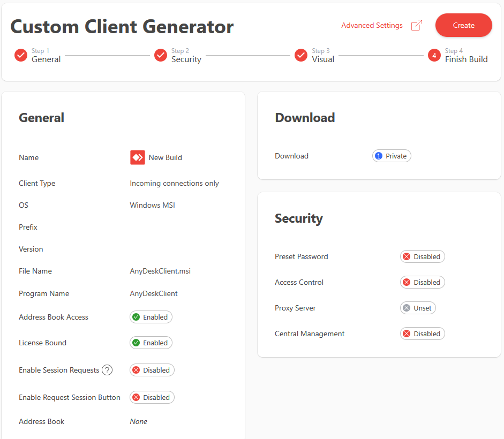Viewport: 504px width, 439px height.
Task: Click the 'Name' label in General
Action: tap(28, 157)
